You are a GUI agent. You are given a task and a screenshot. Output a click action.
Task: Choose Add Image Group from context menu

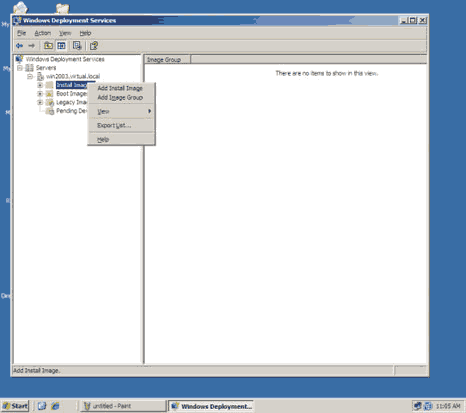pos(121,97)
